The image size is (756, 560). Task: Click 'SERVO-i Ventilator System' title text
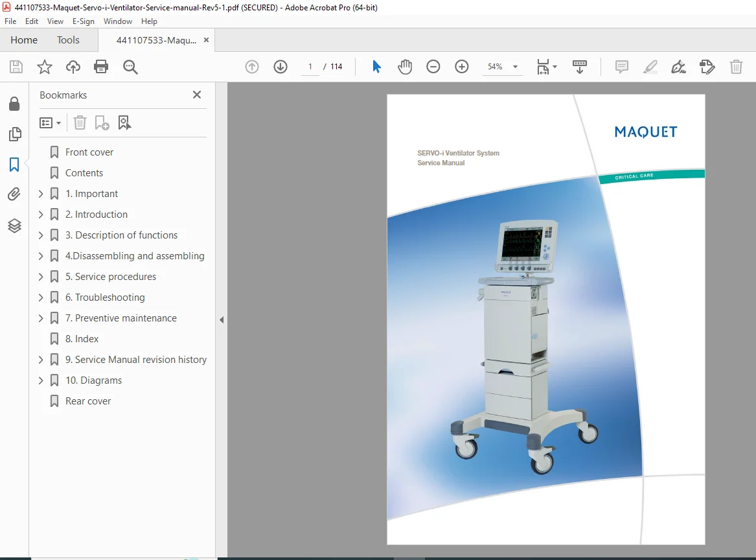[x=458, y=153]
